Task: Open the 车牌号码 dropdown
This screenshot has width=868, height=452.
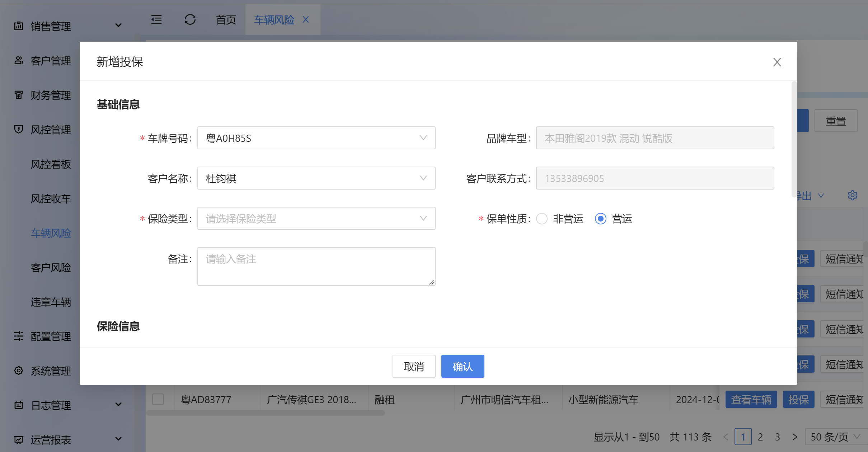Action: click(316, 138)
